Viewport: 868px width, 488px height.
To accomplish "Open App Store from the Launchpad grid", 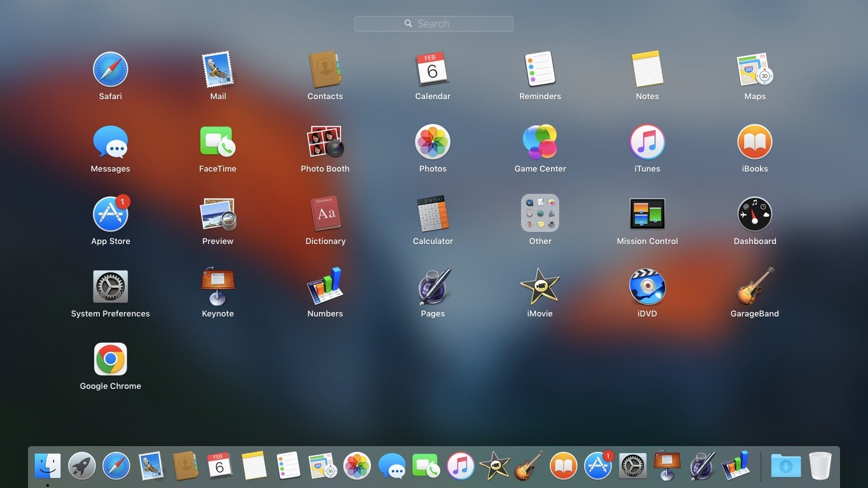I will [x=111, y=214].
